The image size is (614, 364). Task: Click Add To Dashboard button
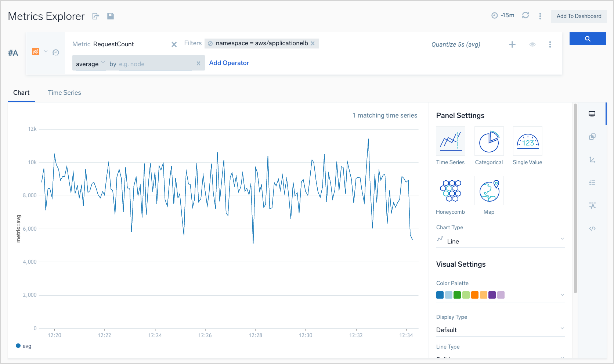(x=579, y=16)
